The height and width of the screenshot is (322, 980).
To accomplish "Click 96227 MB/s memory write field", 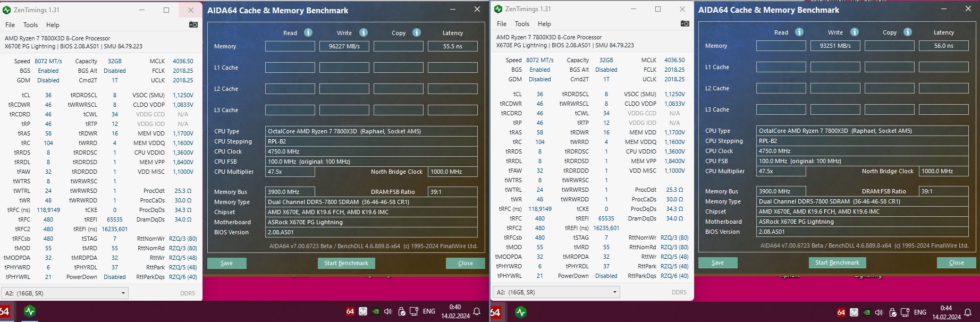I will point(344,46).
